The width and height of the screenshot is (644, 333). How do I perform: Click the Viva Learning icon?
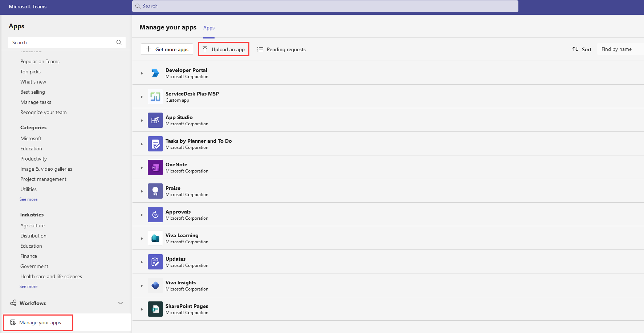click(155, 238)
